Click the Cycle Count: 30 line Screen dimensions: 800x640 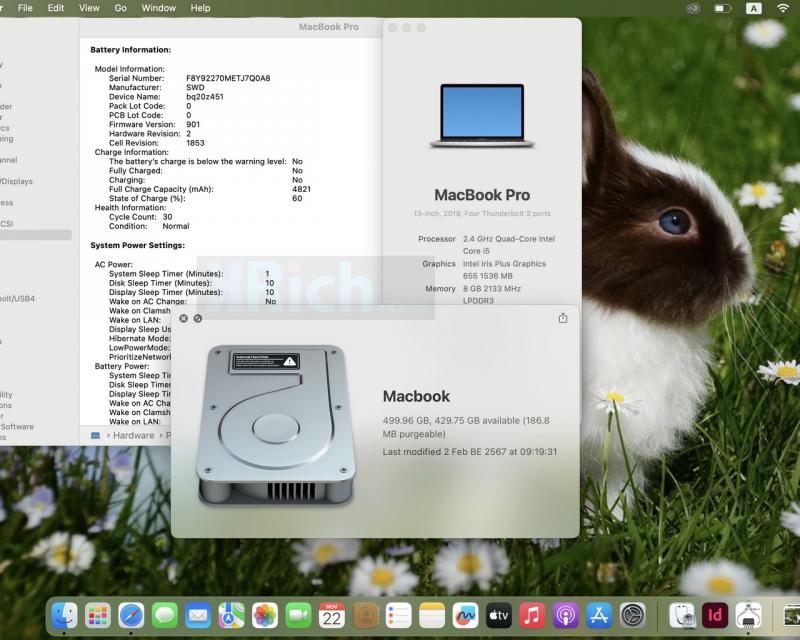pos(140,217)
